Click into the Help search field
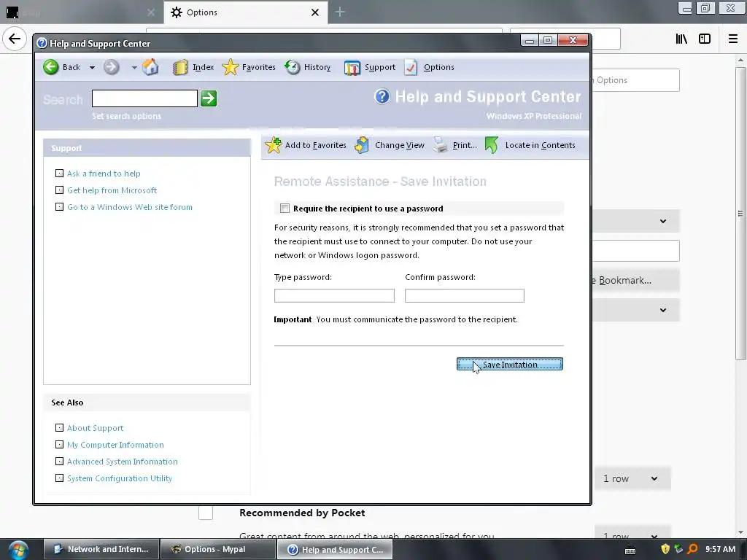The height and width of the screenshot is (560, 747). pyautogui.click(x=144, y=98)
